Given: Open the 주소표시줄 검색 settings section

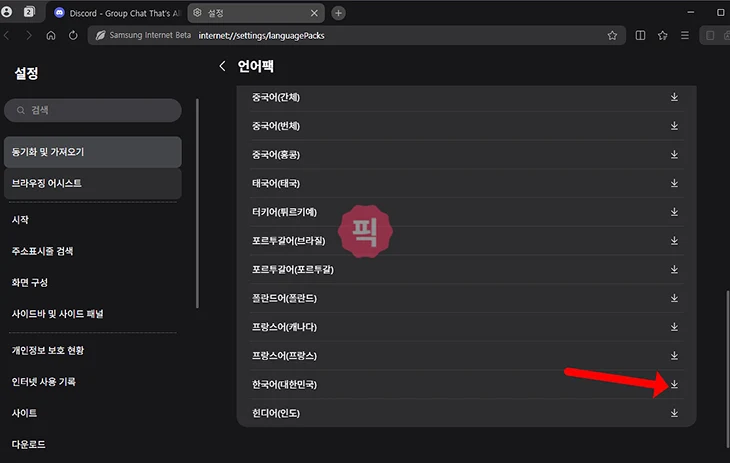Looking at the screenshot, I should pos(93,251).
